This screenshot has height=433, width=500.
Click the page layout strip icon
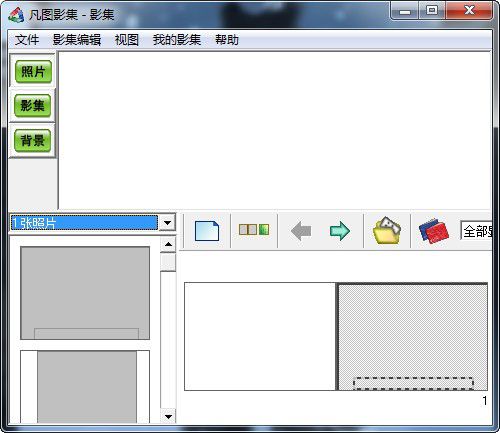[254, 230]
